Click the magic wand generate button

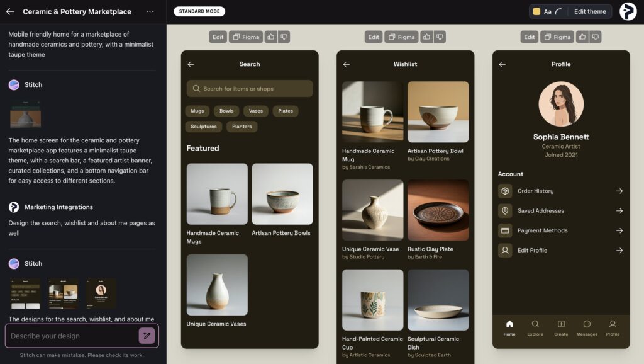(147, 336)
